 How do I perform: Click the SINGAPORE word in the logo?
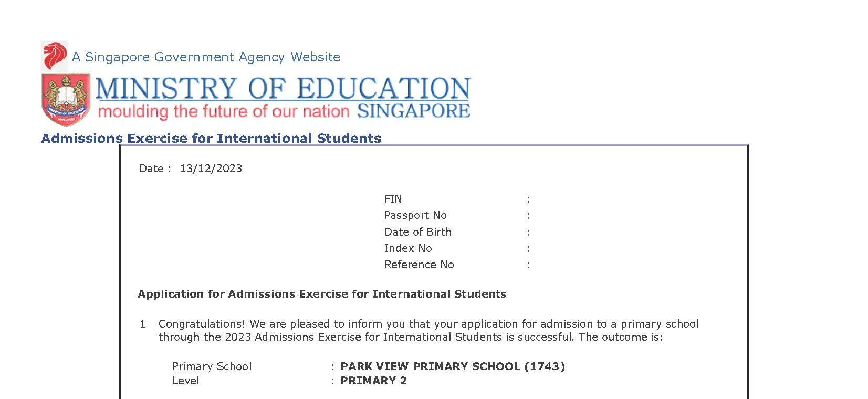click(x=413, y=111)
